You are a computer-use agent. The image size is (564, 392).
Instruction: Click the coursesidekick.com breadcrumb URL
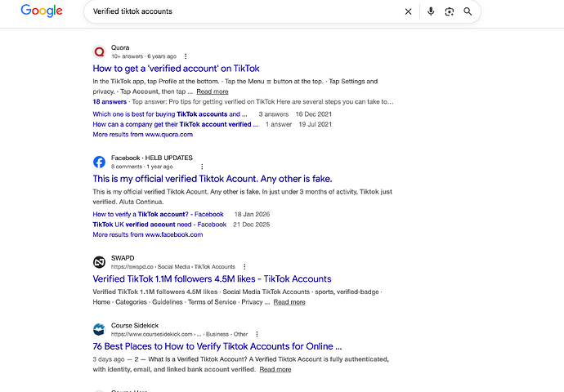point(180,334)
